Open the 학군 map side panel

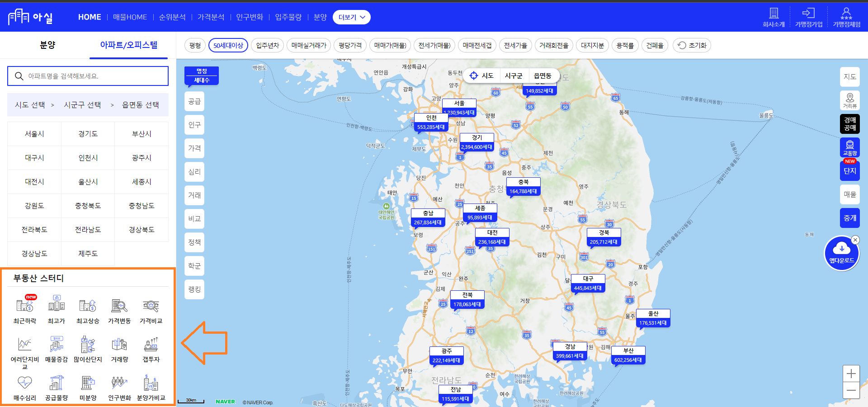coord(194,266)
